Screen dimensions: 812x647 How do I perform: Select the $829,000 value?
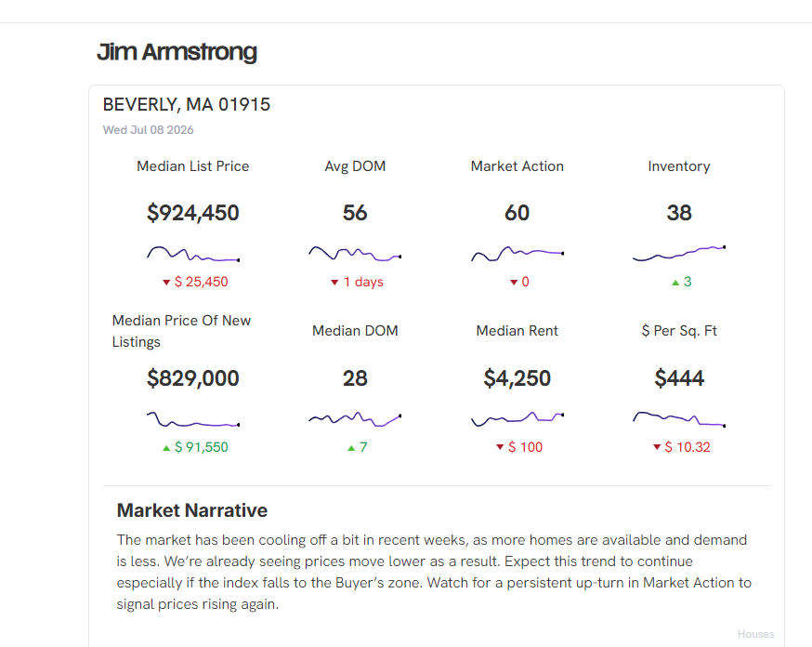click(192, 378)
